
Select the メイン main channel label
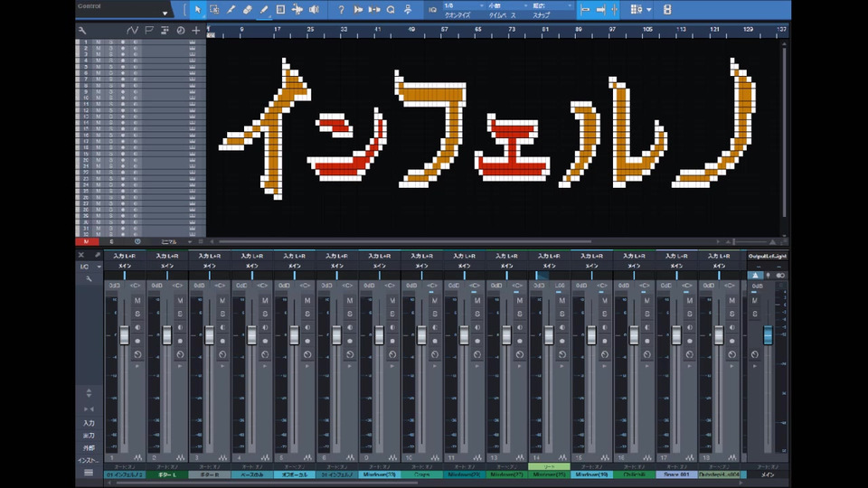pyautogui.click(x=768, y=474)
